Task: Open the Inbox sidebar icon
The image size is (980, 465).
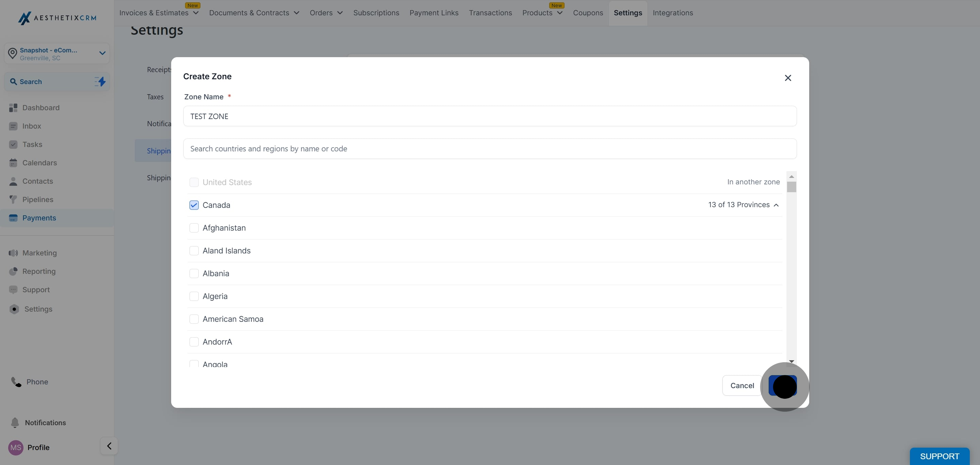Action: click(x=13, y=126)
